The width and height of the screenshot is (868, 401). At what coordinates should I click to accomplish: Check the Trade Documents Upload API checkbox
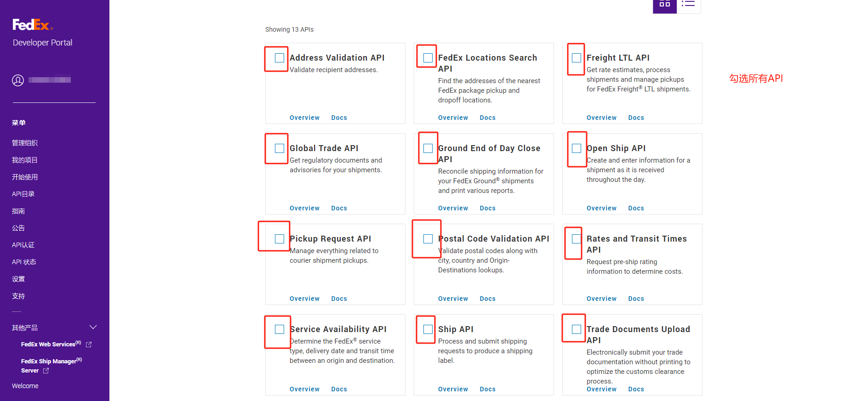[x=576, y=329]
